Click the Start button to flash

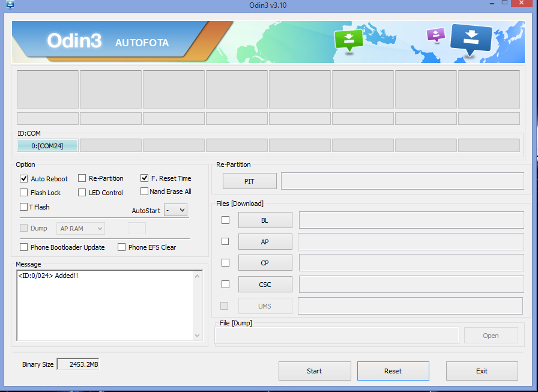[315, 371]
